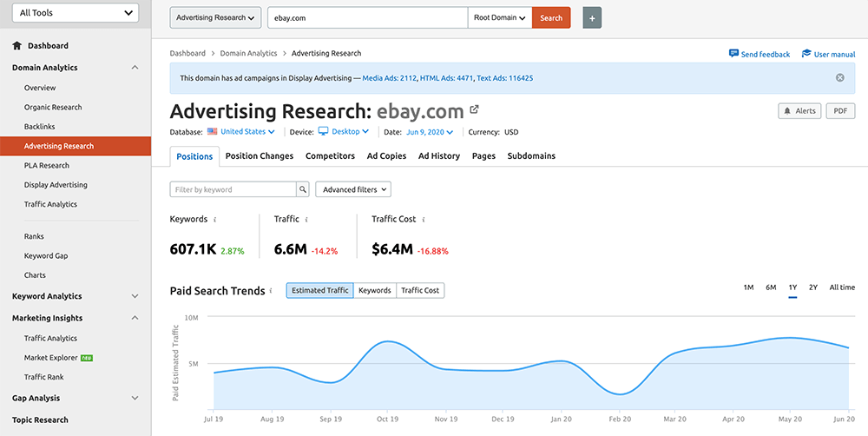Image resolution: width=868 pixels, height=436 pixels.
Task: Switch to the Ad History tab
Action: coord(439,156)
